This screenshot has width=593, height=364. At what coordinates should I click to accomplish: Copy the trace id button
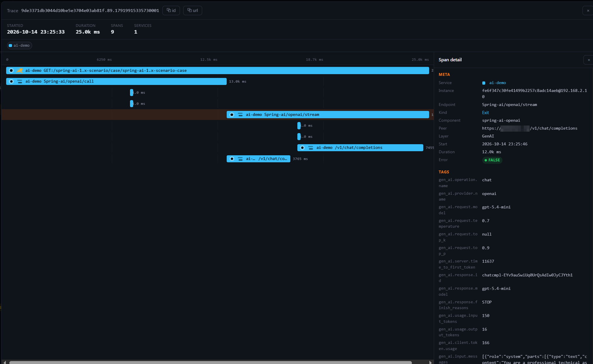[x=171, y=11]
